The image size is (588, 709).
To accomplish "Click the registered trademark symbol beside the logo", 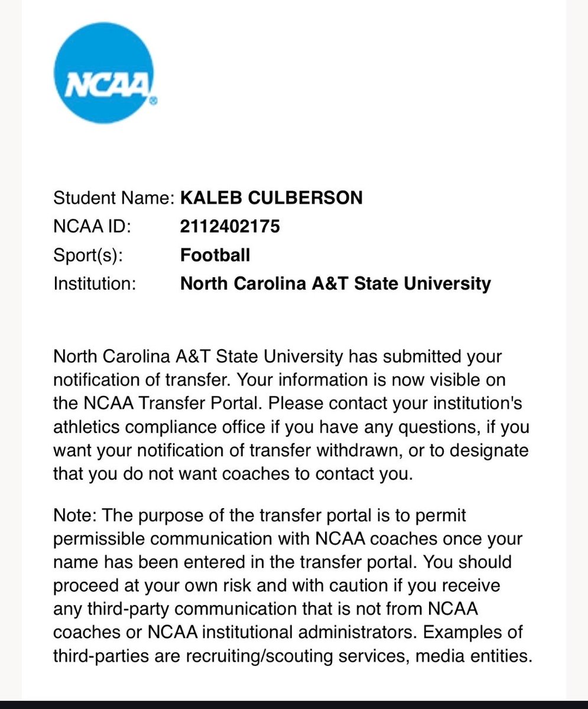I will coord(153,101).
